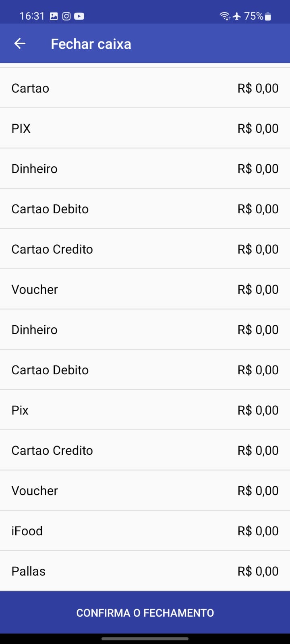Tap the R$ 0,00 amount beside Pallas

click(x=258, y=571)
